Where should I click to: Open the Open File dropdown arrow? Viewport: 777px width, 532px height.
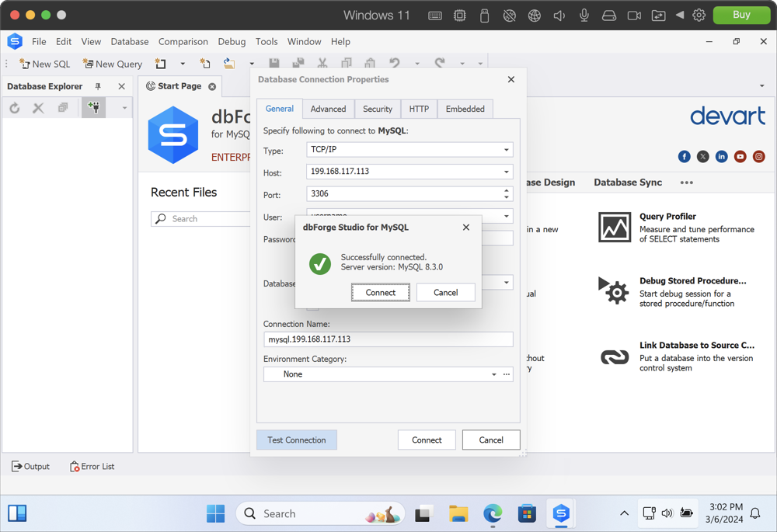coord(252,64)
